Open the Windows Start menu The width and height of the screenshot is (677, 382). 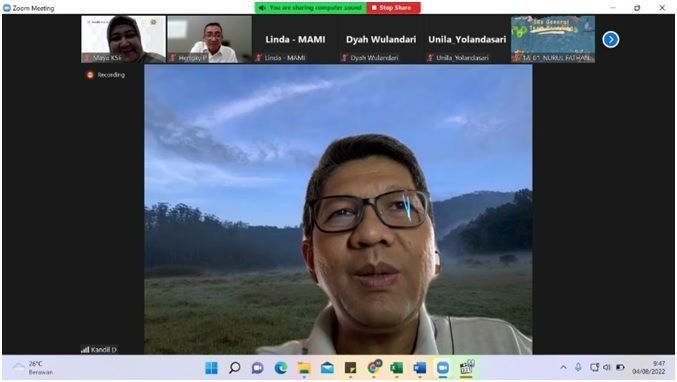tap(212, 368)
